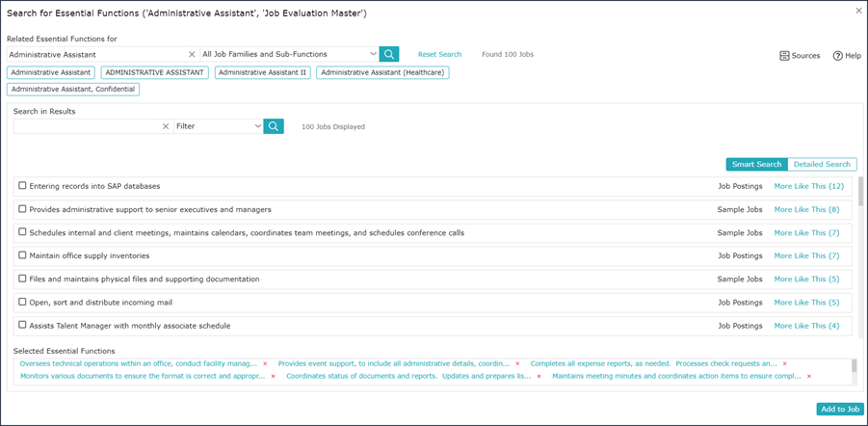Remove the 'Maintains meeting minutes' selected function
Viewport: 868px width, 426px height.
click(x=809, y=376)
